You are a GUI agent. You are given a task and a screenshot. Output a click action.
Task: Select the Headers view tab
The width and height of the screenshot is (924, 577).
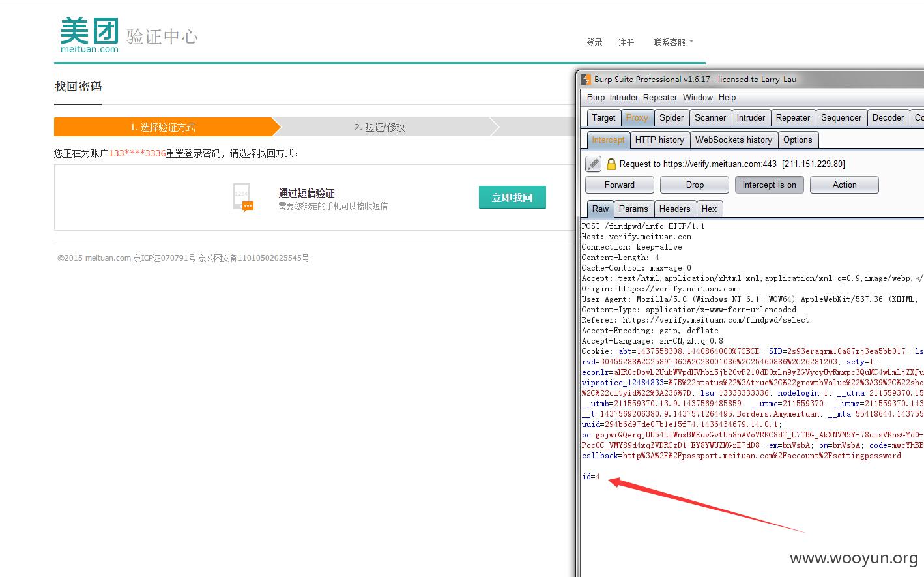[674, 209]
